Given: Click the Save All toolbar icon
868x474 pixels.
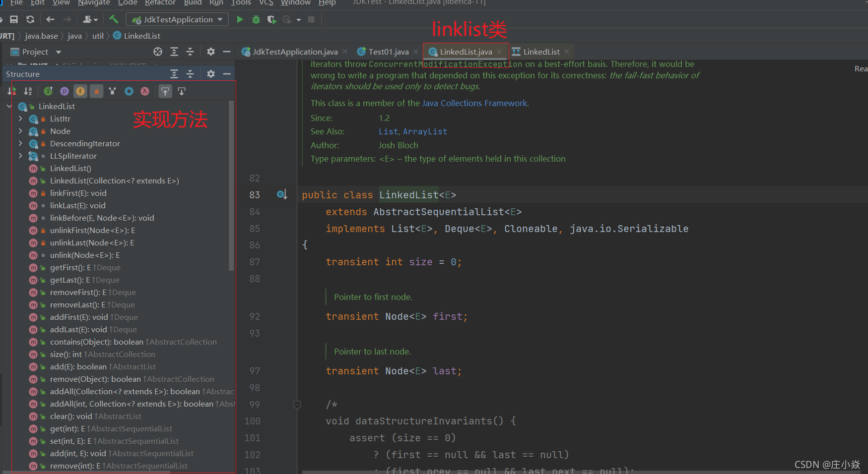Looking at the screenshot, I should tap(14, 19).
